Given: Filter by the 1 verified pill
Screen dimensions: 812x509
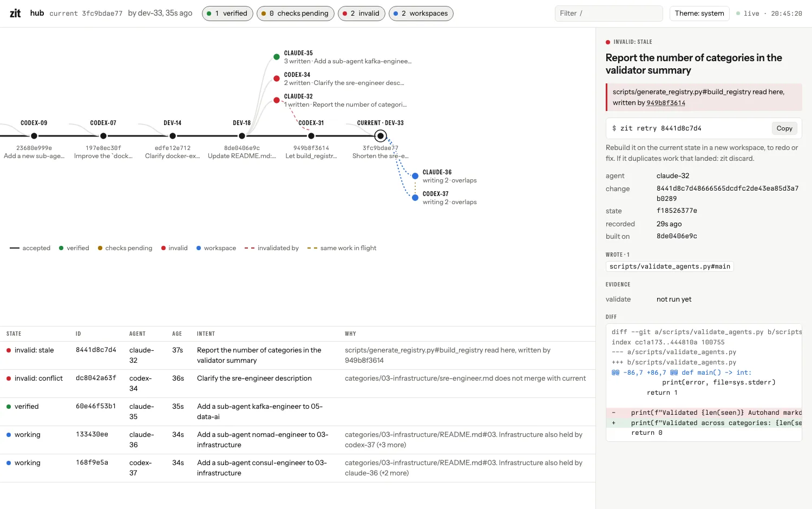Looking at the screenshot, I should (227, 14).
